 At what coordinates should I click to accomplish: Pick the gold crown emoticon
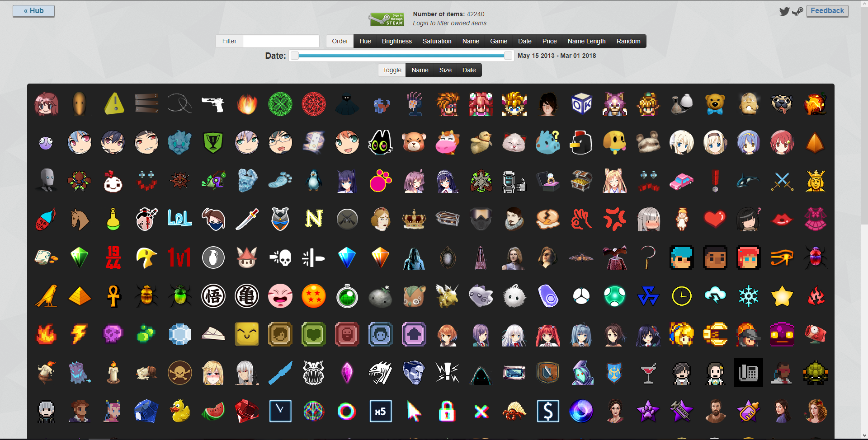click(414, 220)
